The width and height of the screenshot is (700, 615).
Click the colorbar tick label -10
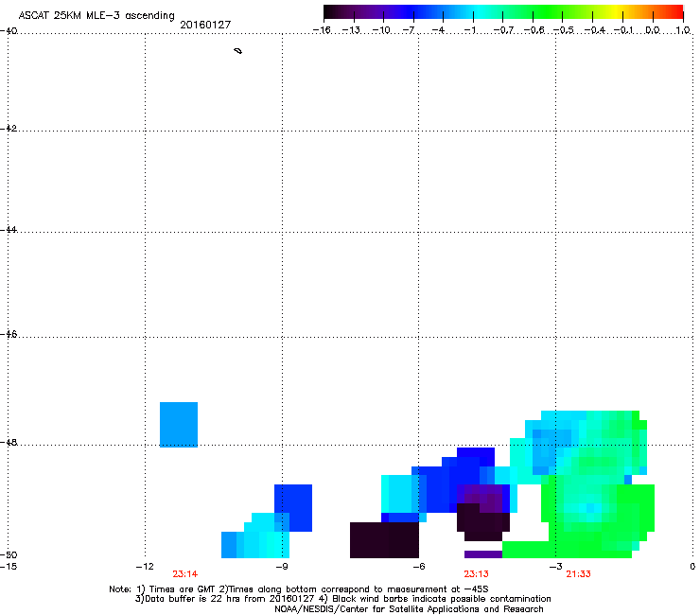(382, 30)
